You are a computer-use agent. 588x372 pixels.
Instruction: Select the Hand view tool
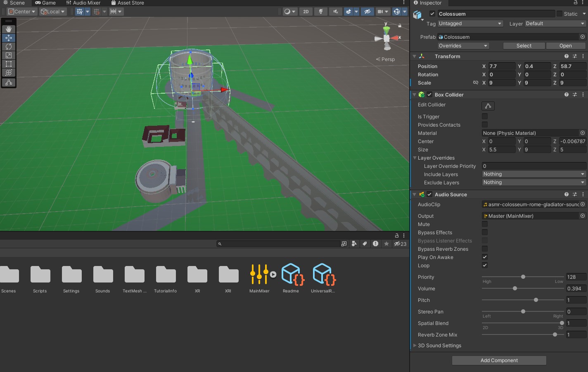[x=8, y=29]
